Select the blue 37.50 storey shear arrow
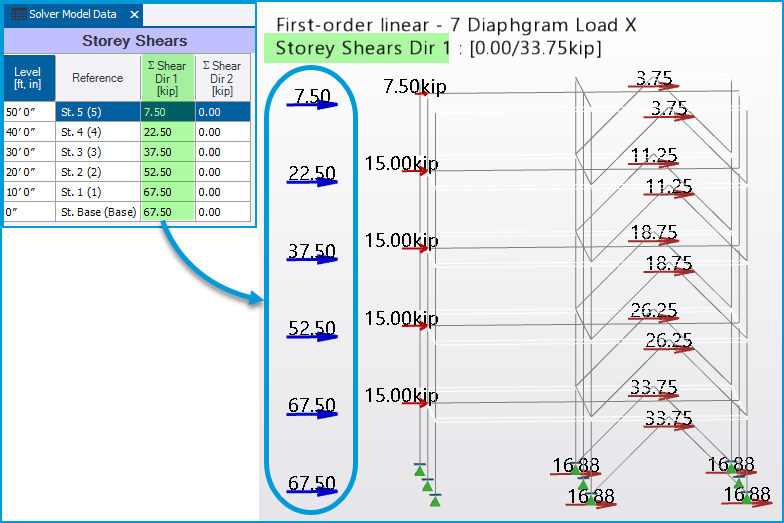784x523 pixels. coord(311,259)
